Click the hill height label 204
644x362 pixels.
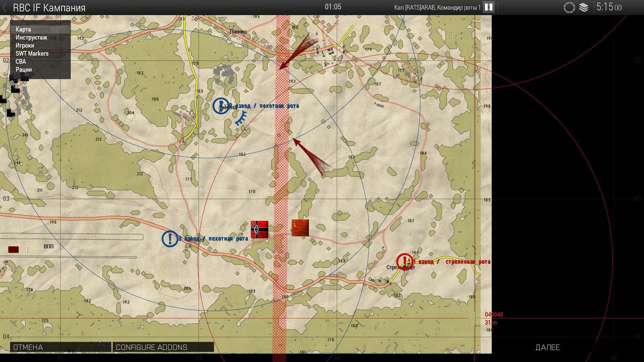tap(130, 113)
